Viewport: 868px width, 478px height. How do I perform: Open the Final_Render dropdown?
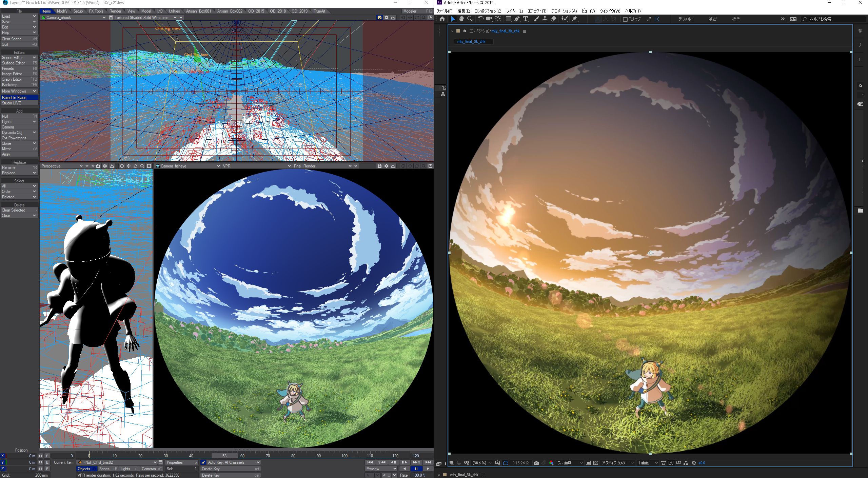point(322,166)
